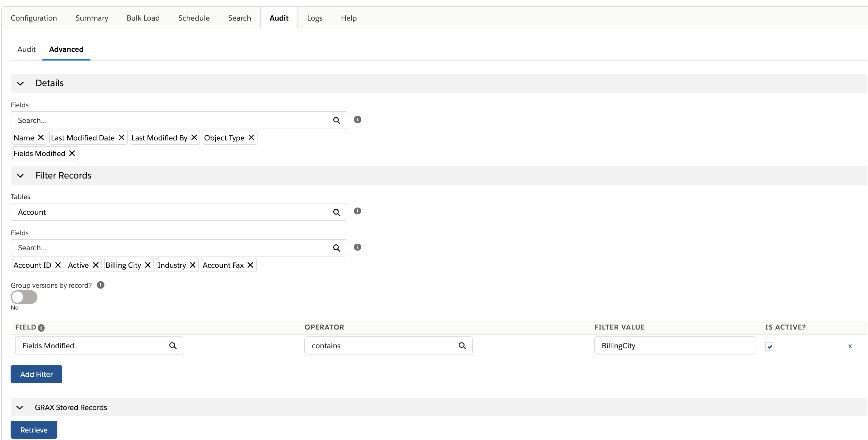Remove the Last Modified Date field pill

coord(122,138)
